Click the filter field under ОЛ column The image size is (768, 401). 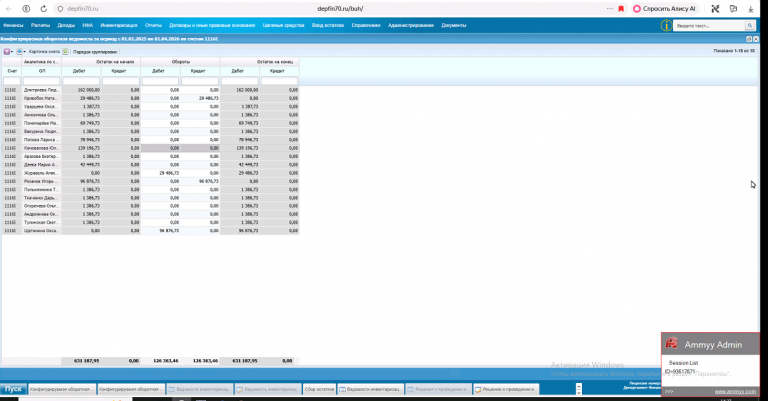pyautogui.click(x=42, y=81)
